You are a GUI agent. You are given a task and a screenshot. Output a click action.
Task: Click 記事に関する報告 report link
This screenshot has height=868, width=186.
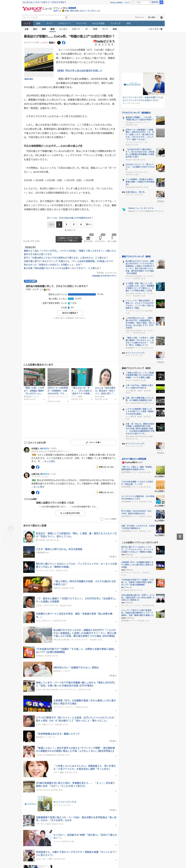click(x=32, y=241)
